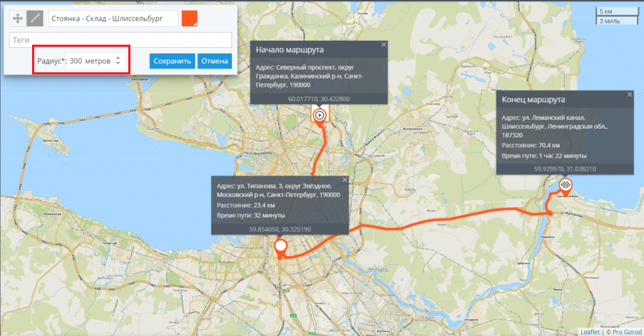The image size is (644, 336).
Task: Click the checkered finish flag marker
Action: pyautogui.click(x=566, y=185)
